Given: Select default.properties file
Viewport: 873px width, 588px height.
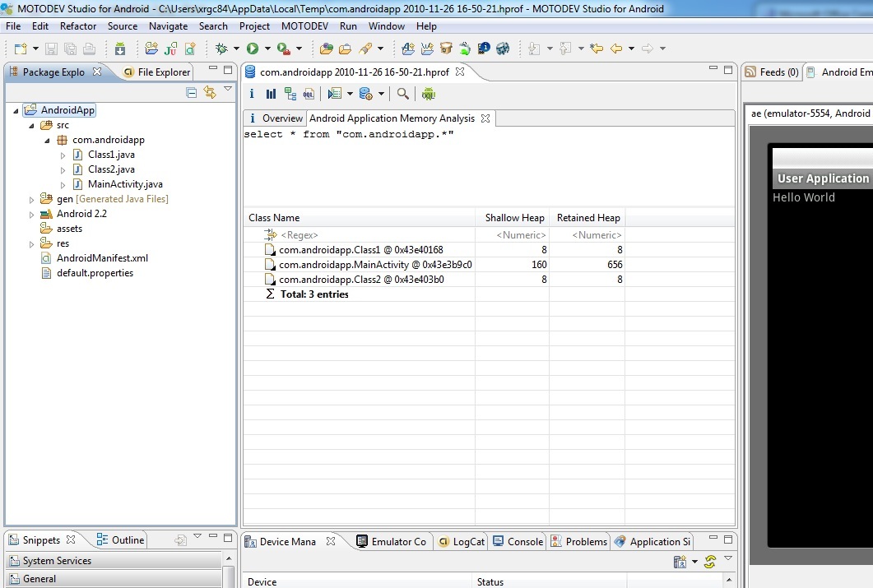Looking at the screenshot, I should 95,273.
